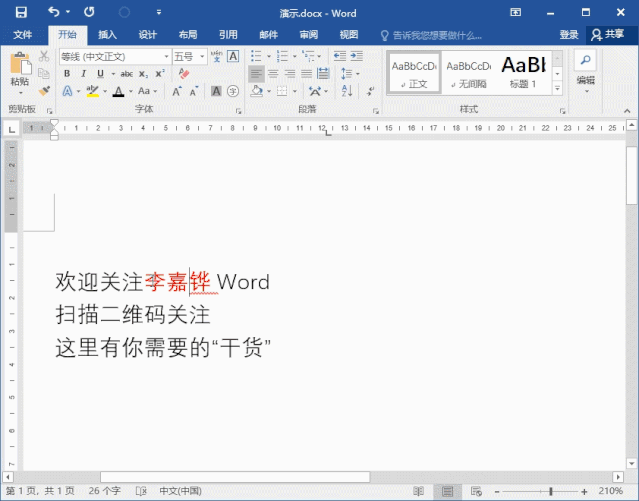Align text right
Screen dimensions: 639x501
pos(290,74)
